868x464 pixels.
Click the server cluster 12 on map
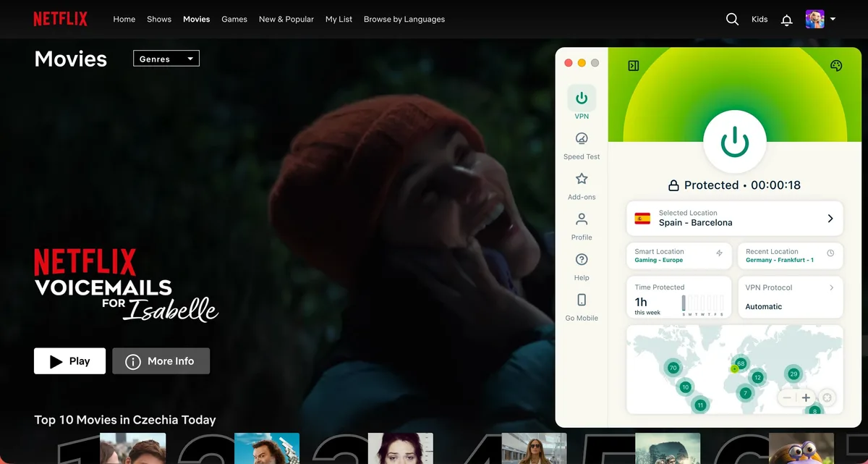(x=757, y=377)
